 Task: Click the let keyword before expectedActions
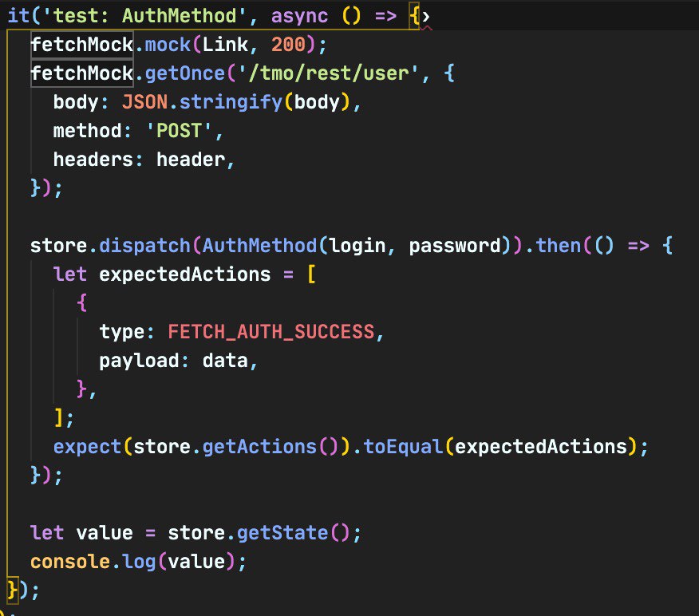point(70,274)
